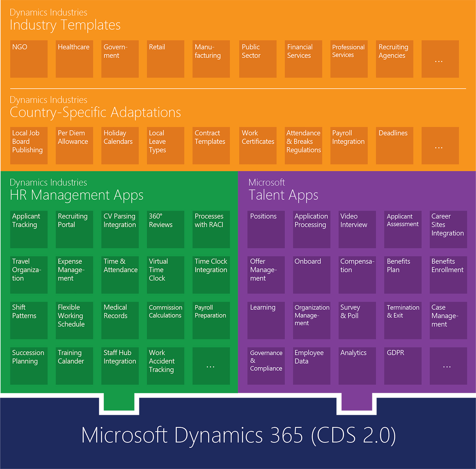The width and height of the screenshot is (476, 469).
Task: Open the Recruiting Agencies tile
Action: 395,59
